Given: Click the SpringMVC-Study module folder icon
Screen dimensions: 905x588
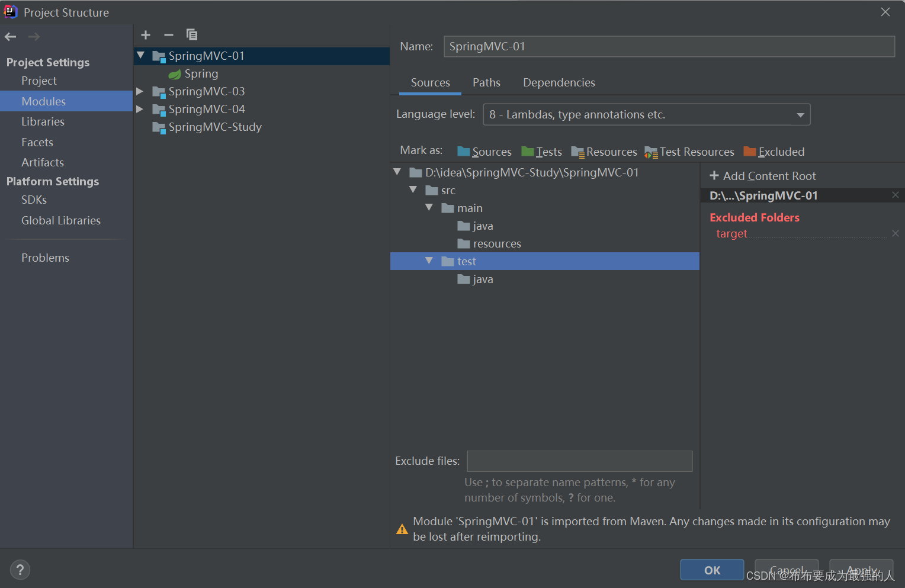Looking at the screenshot, I should pyautogui.click(x=159, y=127).
